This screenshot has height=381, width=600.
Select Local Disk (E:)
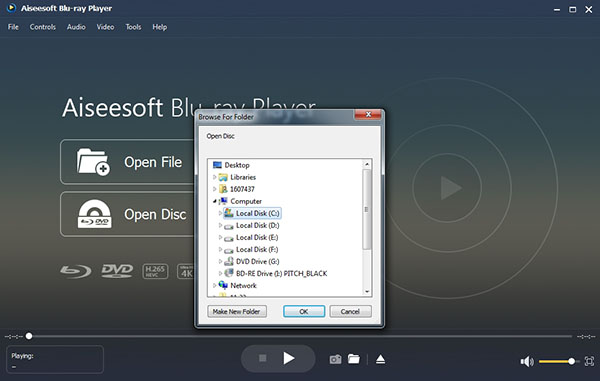(x=257, y=237)
